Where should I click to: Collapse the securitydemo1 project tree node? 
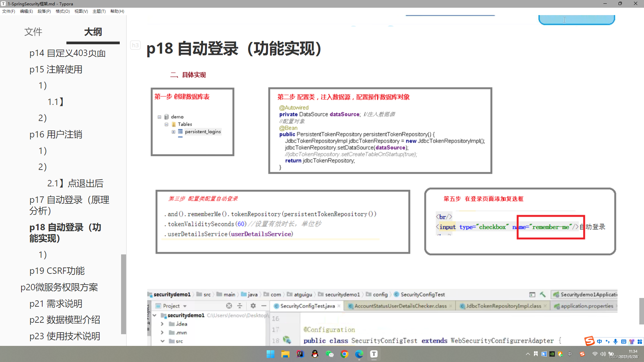[155, 315]
